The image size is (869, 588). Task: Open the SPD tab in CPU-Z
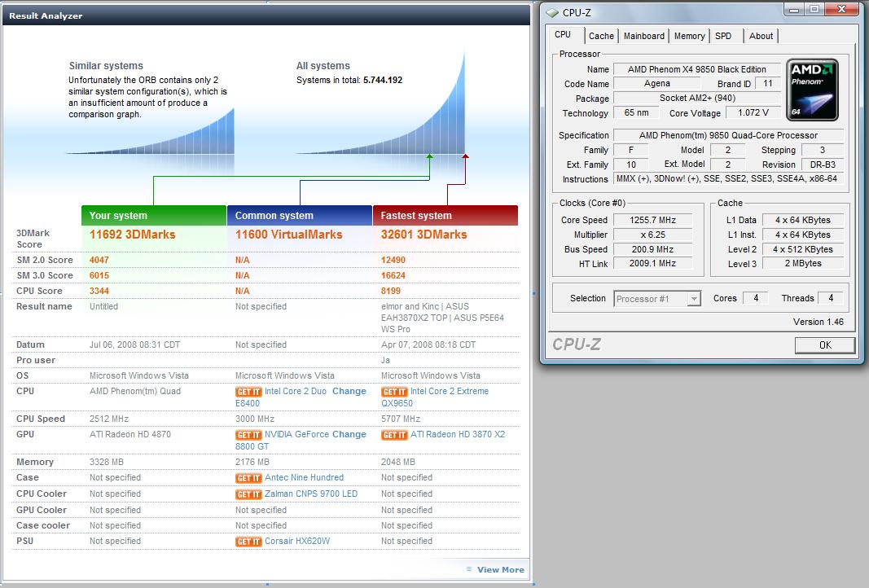[723, 36]
